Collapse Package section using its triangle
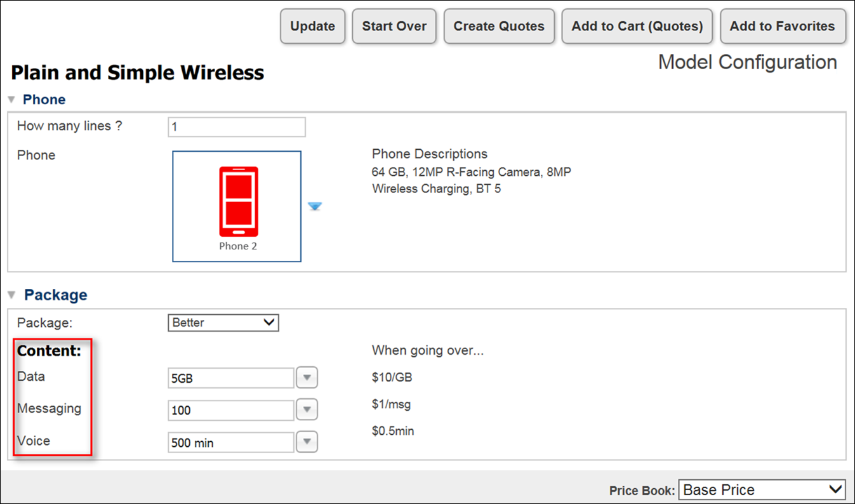855x504 pixels. pos(11,295)
